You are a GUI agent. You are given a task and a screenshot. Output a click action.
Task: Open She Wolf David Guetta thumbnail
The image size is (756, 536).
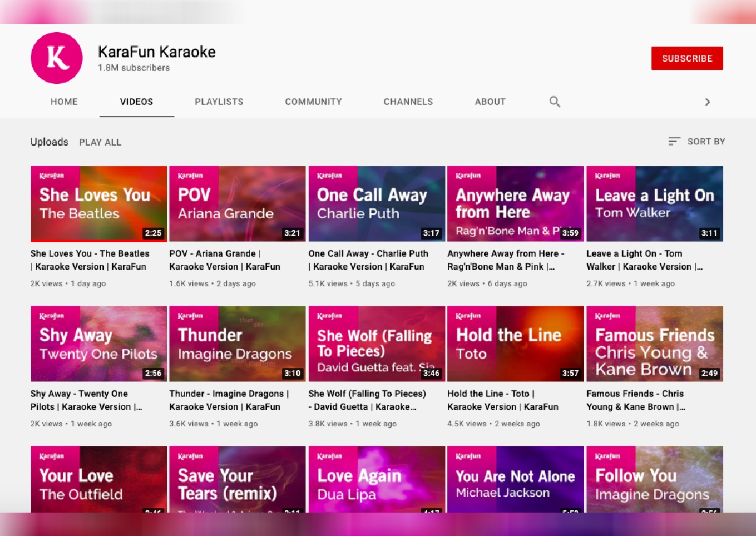pos(377,344)
